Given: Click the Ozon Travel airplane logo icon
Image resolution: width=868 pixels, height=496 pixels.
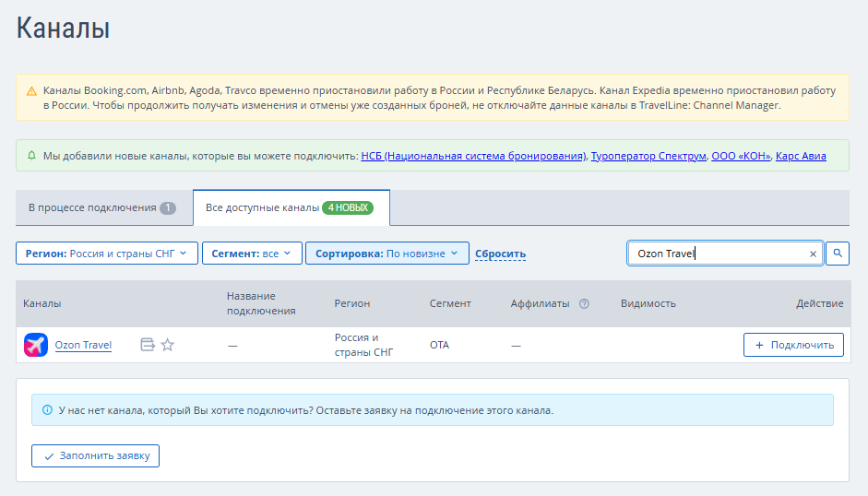Looking at the screenshot, I should pos(36,345).
